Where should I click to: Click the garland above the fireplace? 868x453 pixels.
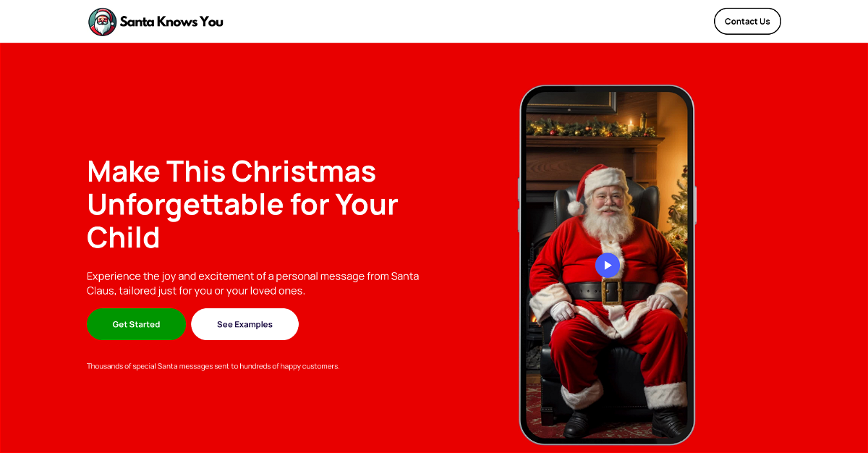click(590, 128)
